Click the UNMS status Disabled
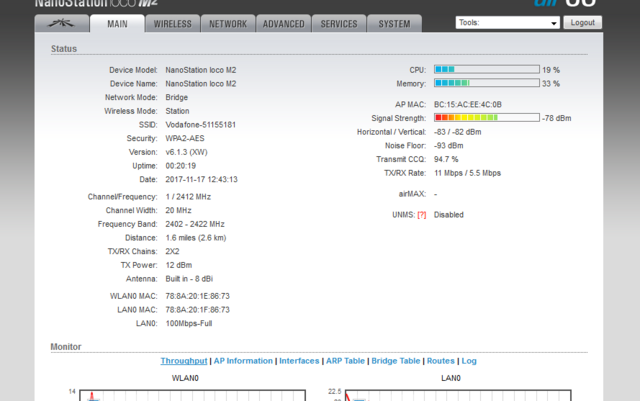This screenshot has width=640, height=401. tap(449, 215)
